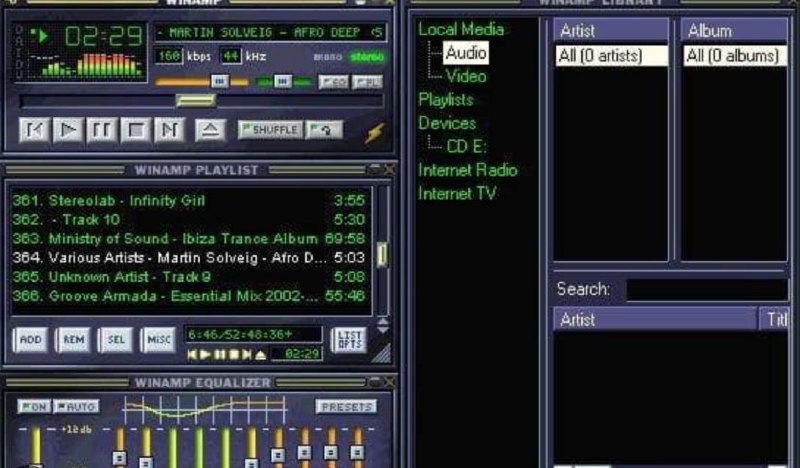Viewport: 800px width, 468px height.
Task: Click the playlist vertical scrollbar handle
Action: click(x=382, y=254)
